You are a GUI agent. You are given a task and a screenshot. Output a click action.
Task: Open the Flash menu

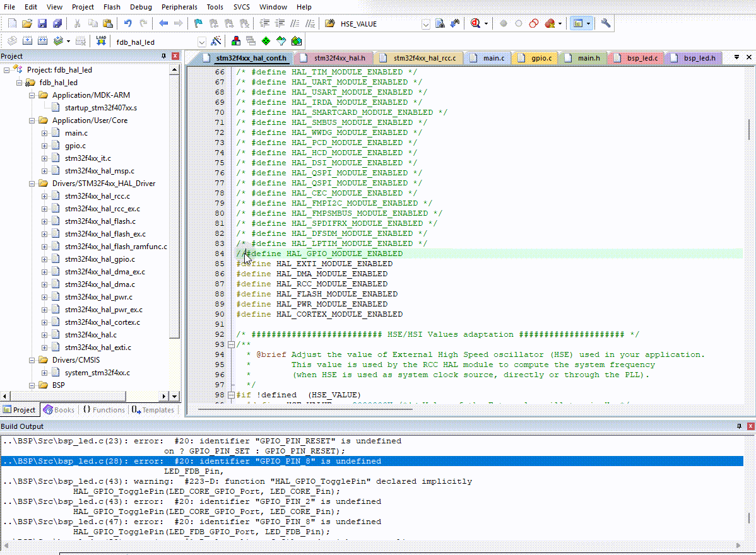point(112,7)
